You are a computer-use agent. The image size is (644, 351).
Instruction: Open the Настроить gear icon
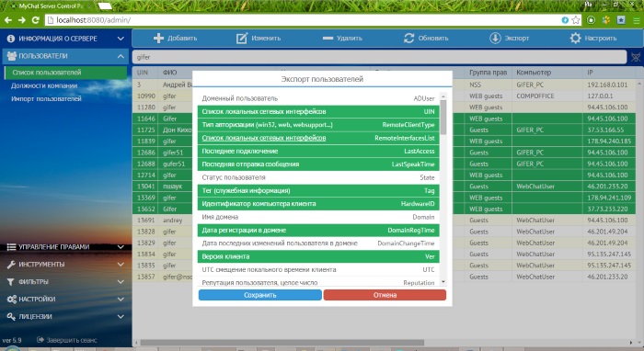point(575,39)
